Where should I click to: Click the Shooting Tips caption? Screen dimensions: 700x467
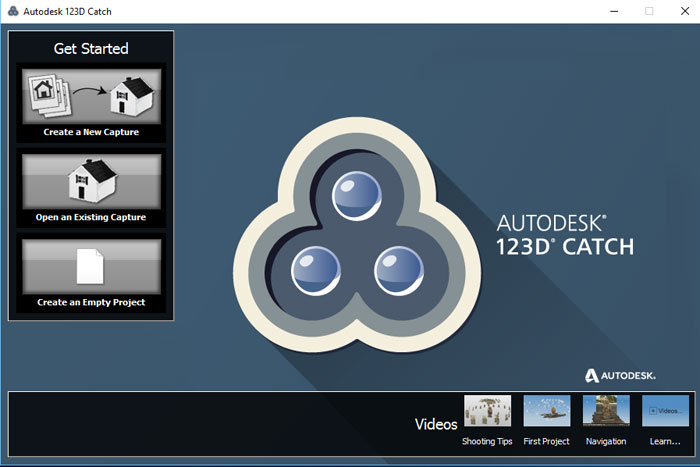[487, 442]
